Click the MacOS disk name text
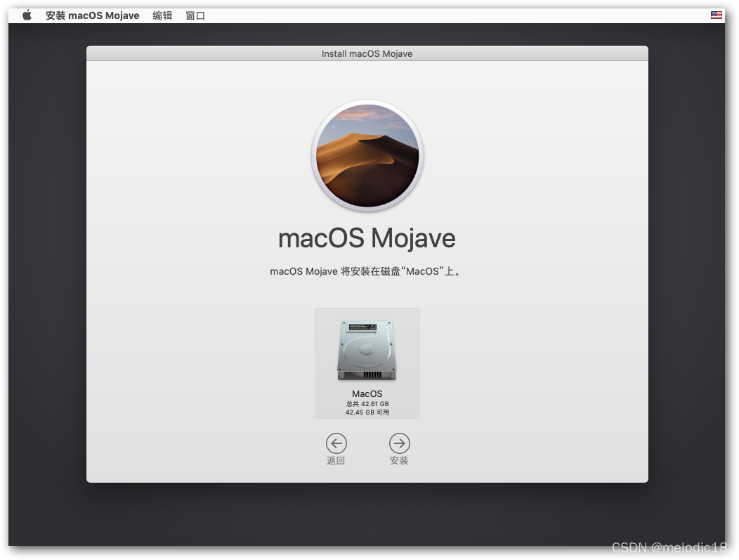The height and width of the screenshot is (560, 739). [x=367, y=393]
